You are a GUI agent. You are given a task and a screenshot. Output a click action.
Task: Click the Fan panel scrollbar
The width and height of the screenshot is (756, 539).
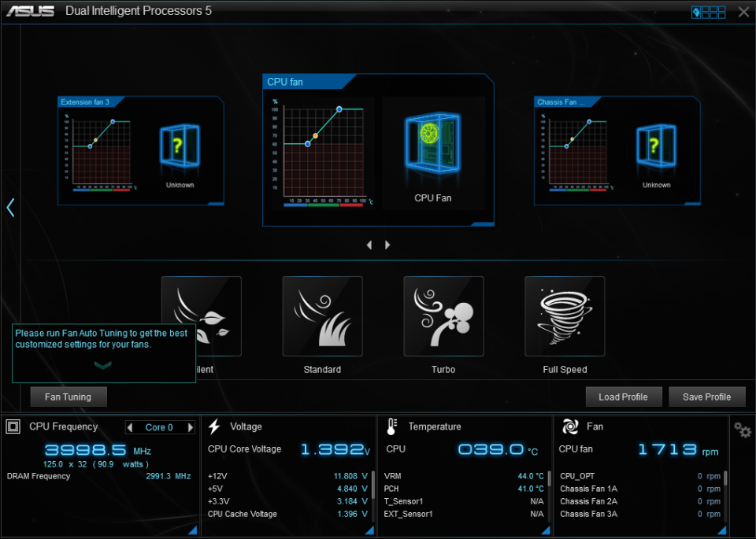tap(725, 495)
